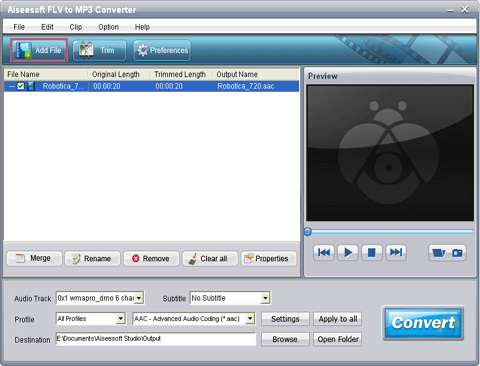Image resolution: width=480 pixels, height=366 pixels.
Task: Open the Clip menu
Action: tap(76, 27)
